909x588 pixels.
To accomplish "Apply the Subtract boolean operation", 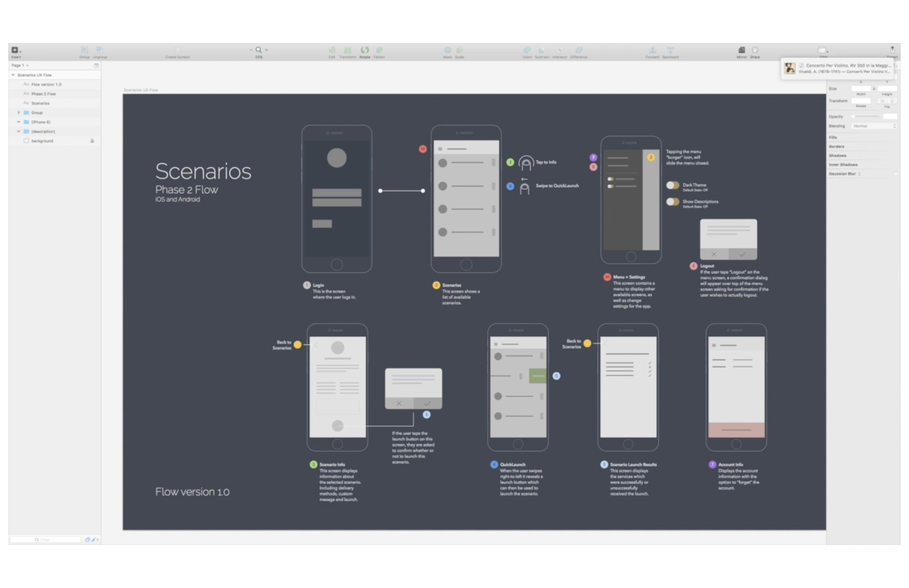I will 542,50.
